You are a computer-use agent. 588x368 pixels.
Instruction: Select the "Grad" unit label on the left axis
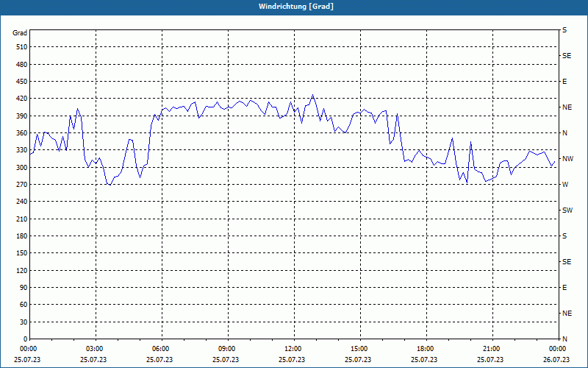(x=20, y=33)
